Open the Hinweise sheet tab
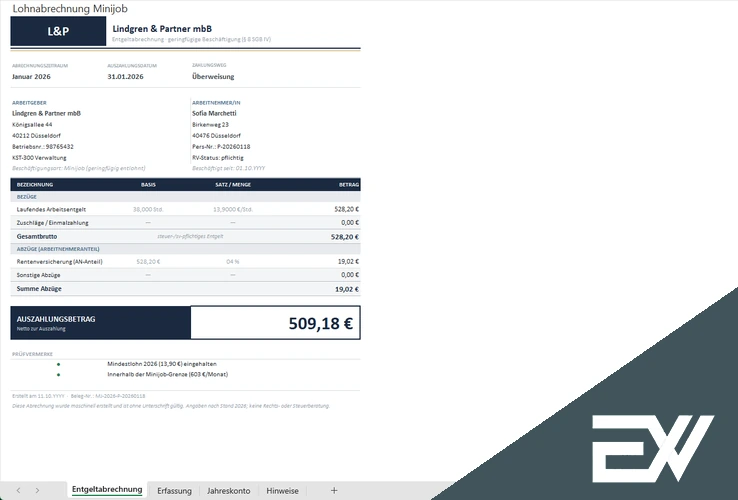Viewport: 738px width, 500px height. click(x=282, y=491)
